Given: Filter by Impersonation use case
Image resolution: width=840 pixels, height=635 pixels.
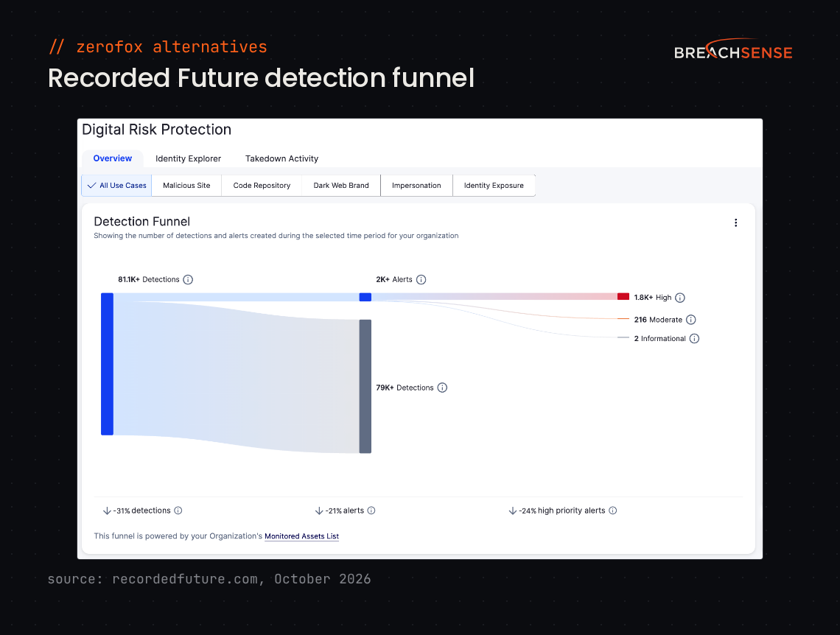Looking at the screenshot, I should pos(416,185).
